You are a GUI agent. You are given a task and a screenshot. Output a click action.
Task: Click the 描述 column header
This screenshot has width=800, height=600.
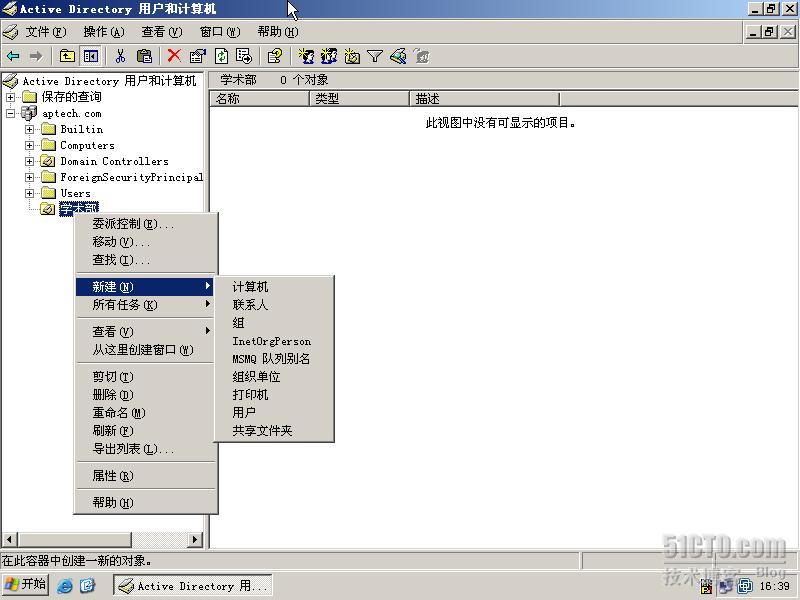(x=485, y=98)
